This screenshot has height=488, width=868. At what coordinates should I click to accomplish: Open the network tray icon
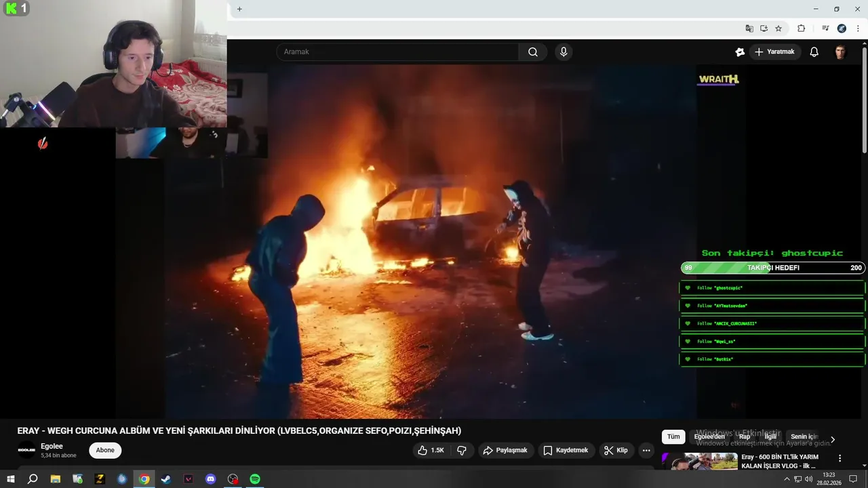click(798, 479)
